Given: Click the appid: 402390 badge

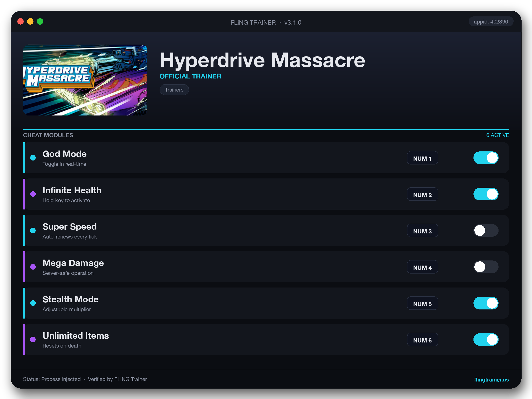Looking at the screenshot, I should 491,22.
